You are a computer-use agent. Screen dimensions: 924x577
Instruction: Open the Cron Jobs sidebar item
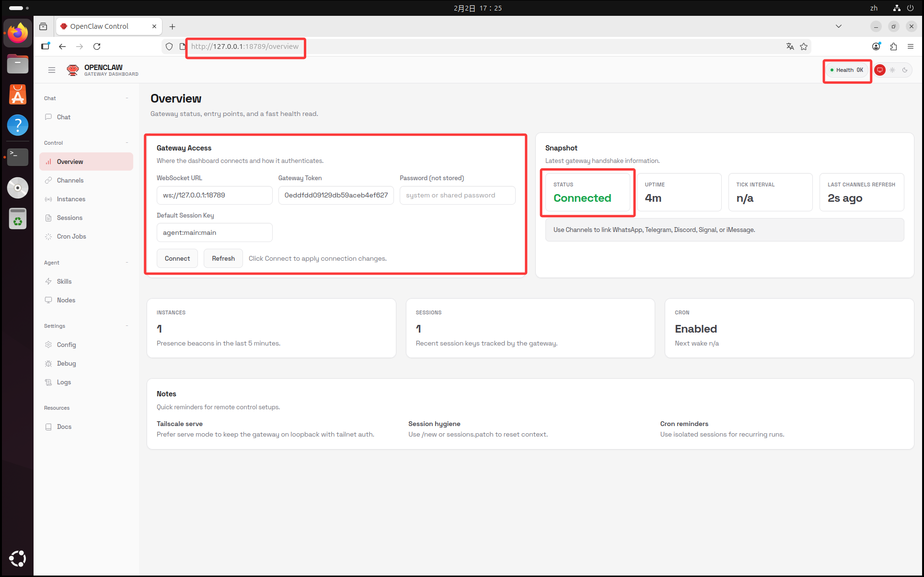71,236
